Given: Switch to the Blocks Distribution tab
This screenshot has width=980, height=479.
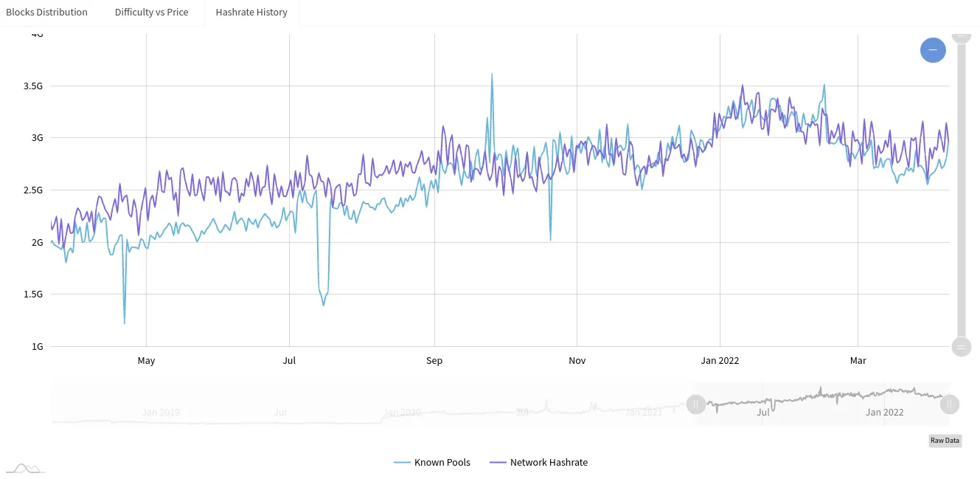Looking at the screenshot, I should pyautogui.click(x=47, y=12).
